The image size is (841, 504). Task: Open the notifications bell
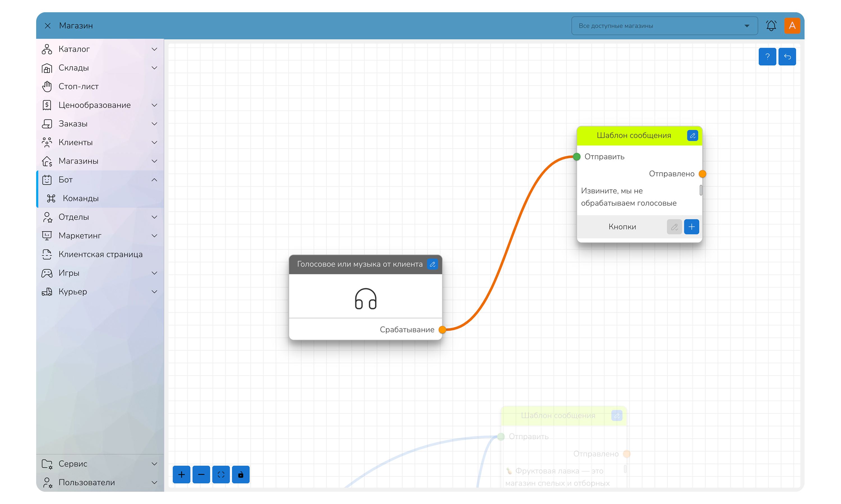click(771, 25)
